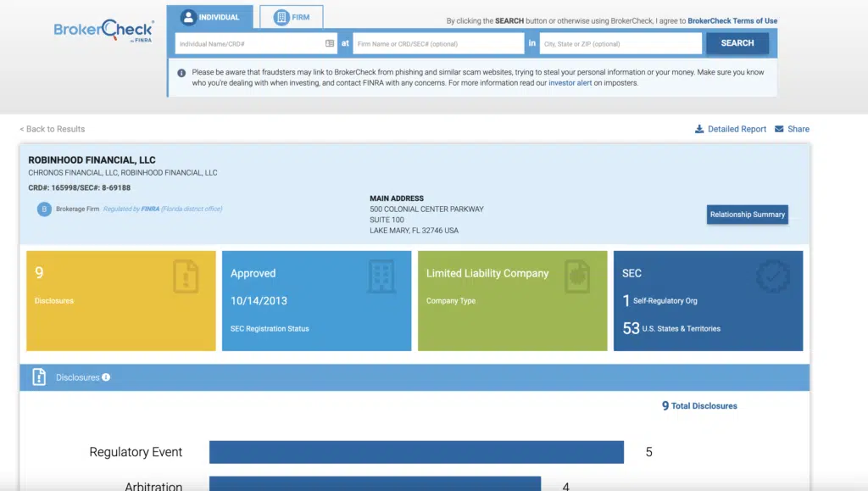Open the BrokerCheck Terms of Use link

(732, 20)
